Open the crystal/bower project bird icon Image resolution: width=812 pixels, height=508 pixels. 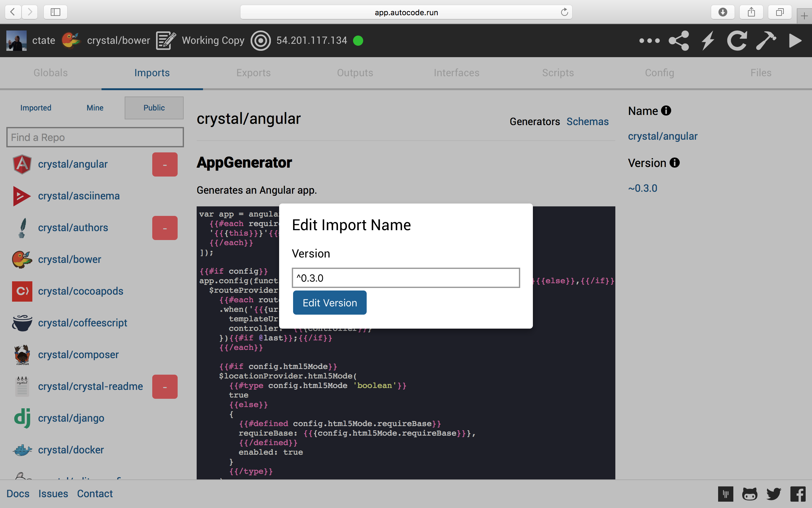71,41
